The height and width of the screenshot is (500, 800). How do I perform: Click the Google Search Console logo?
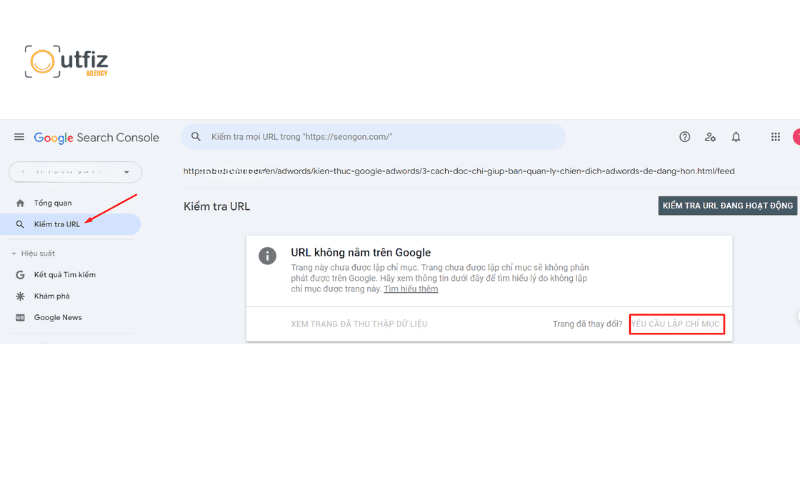96,138
